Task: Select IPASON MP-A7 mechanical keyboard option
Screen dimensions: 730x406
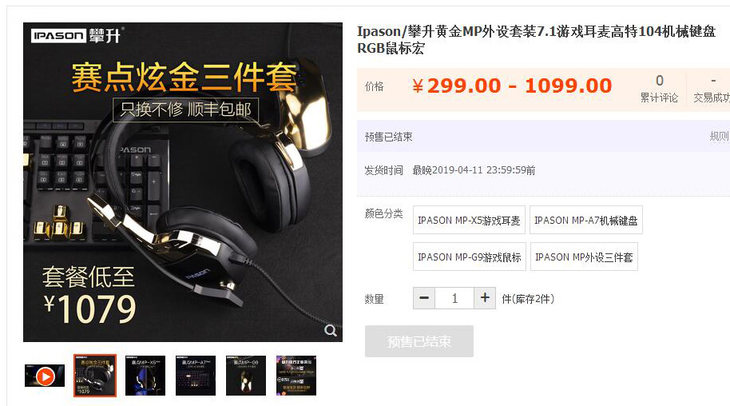Action: (586, 220)
